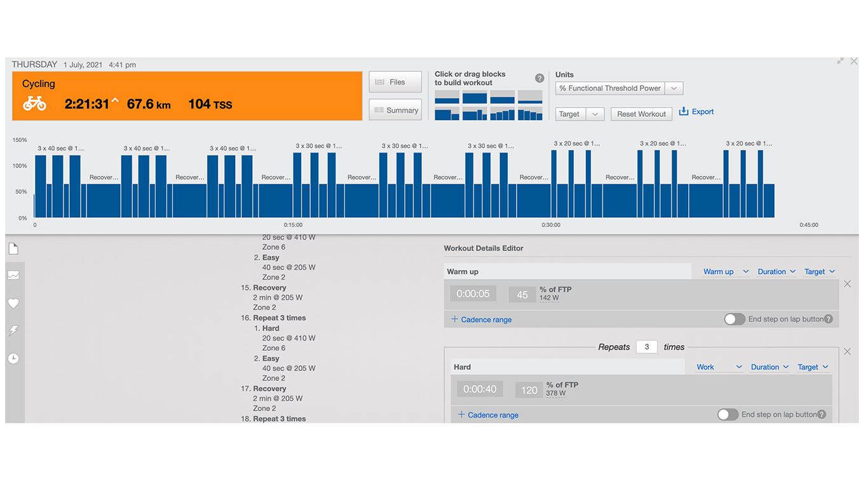Select first block in top row of builder palette
Image resolution: width=868 pixels, height=488 pixels.
[447, 97]
